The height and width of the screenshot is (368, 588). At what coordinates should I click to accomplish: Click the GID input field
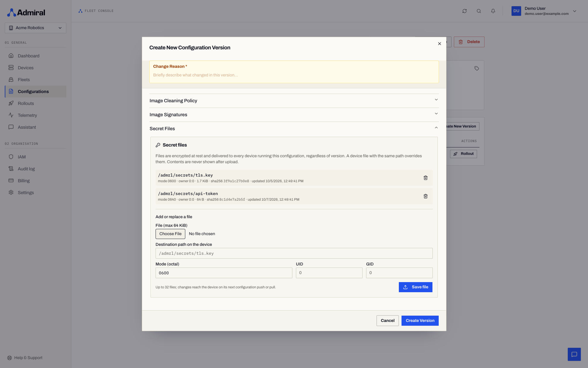point(399,273)
